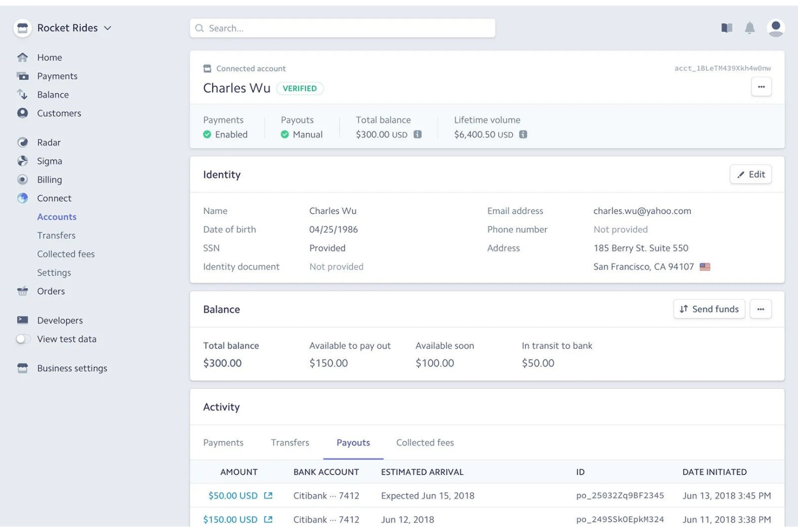This screenshot has height=532, width=798.
Task: Enable the View test data toggle
Action: coord(24,339)
